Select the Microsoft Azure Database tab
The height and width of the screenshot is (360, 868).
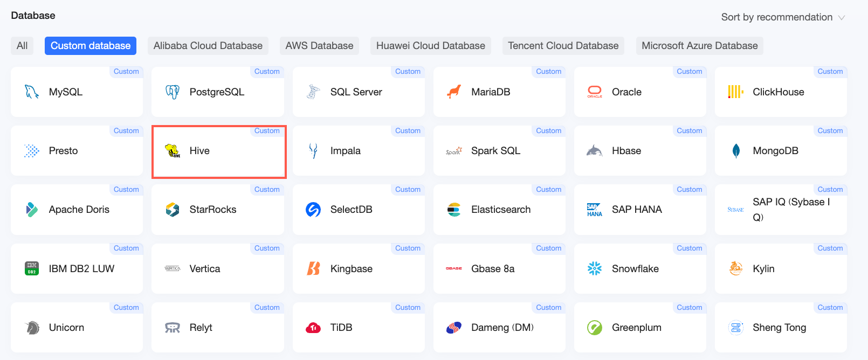point(700,46)
